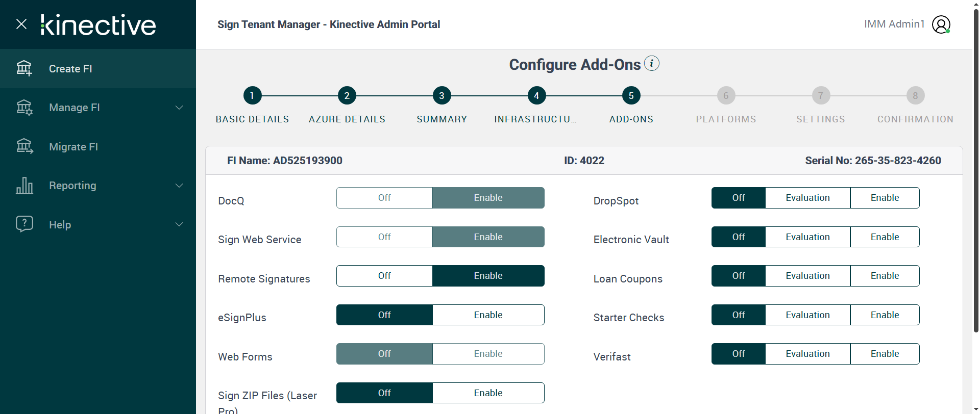The width and height of the screenshot is (980, 414).
Task: Enable Sign ZIP Files (Laser Pro)
Action: click(x=488, y=393)
